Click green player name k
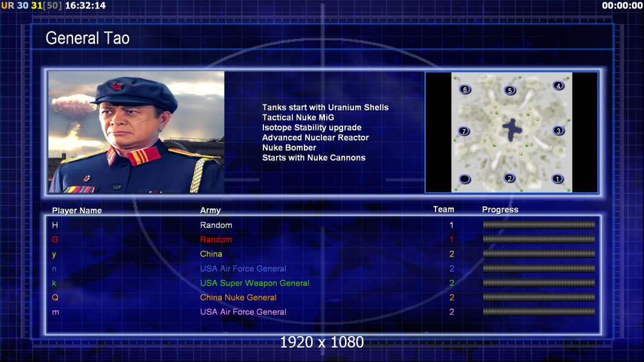644x362 pixels. (54, 283)
